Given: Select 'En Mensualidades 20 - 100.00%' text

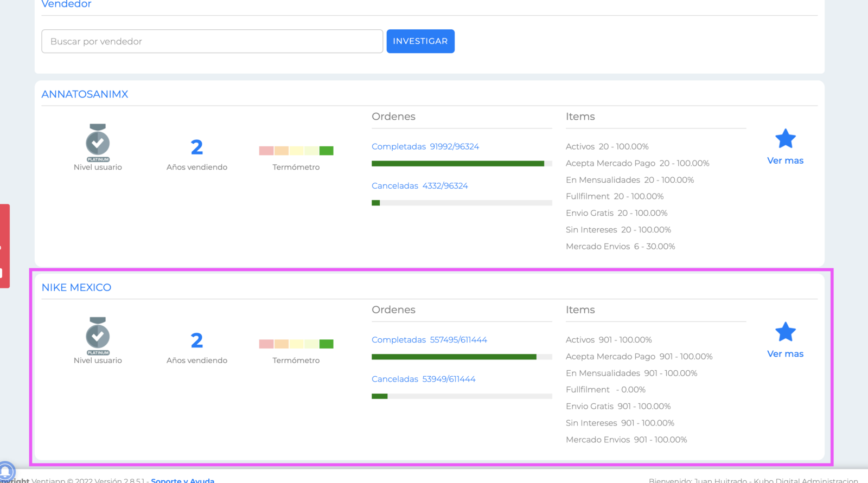Looking at the screenshot, I should coord(630,180).
